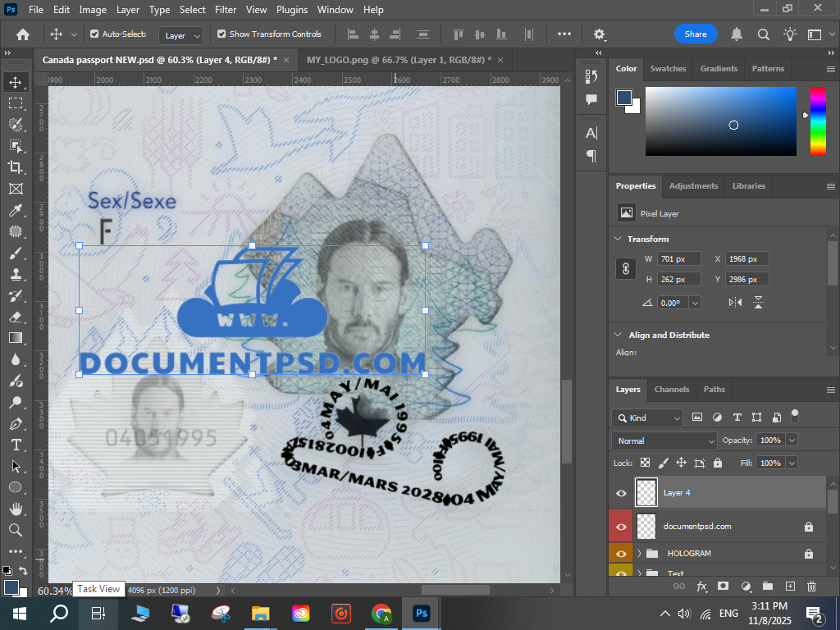The width and height of the screenshot is (840, 630).
Task: Click the Share button
Action: (696, 34)
